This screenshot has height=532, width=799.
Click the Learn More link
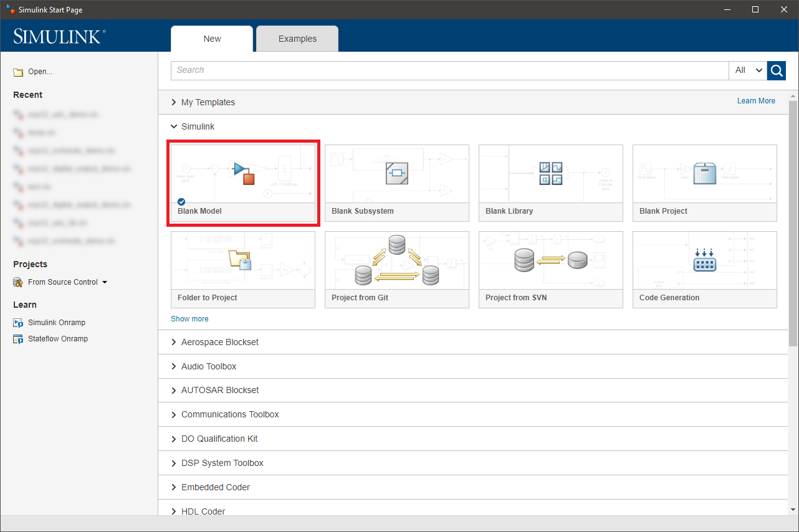756,101
